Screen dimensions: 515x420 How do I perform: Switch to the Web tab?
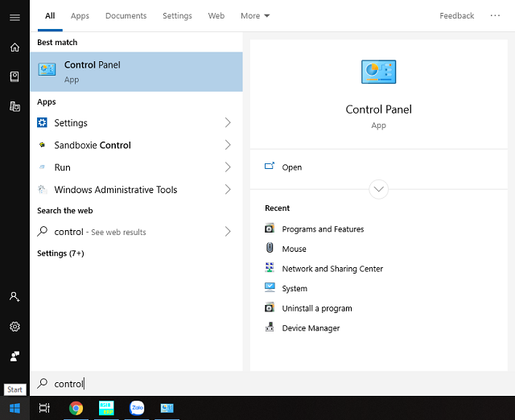click(x=216, y=16)
